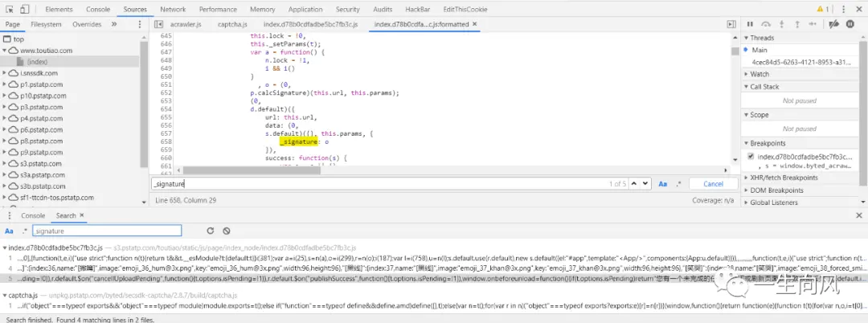Show more navigator tabs with the chevron
The height and width of the screenshot is (323, 868).
[114, 24]
